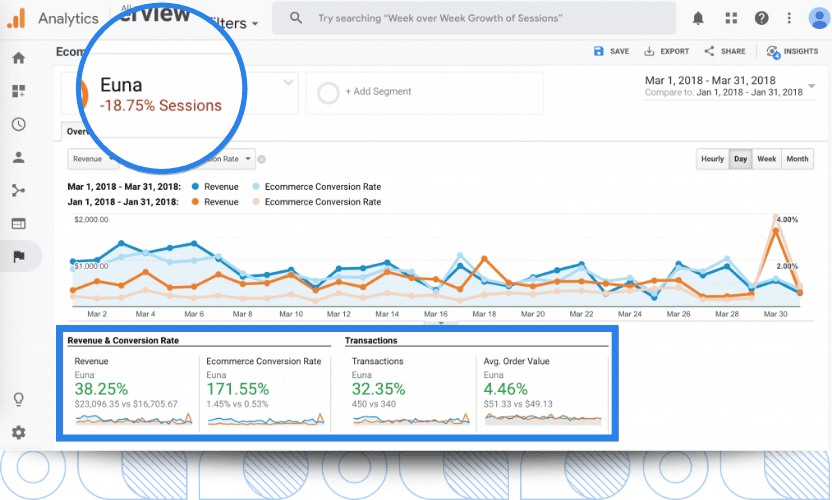The width and height of the screenshot is (832, 500).
Task: Switch chart granularity to Week
Action: (x=766, y=159)
